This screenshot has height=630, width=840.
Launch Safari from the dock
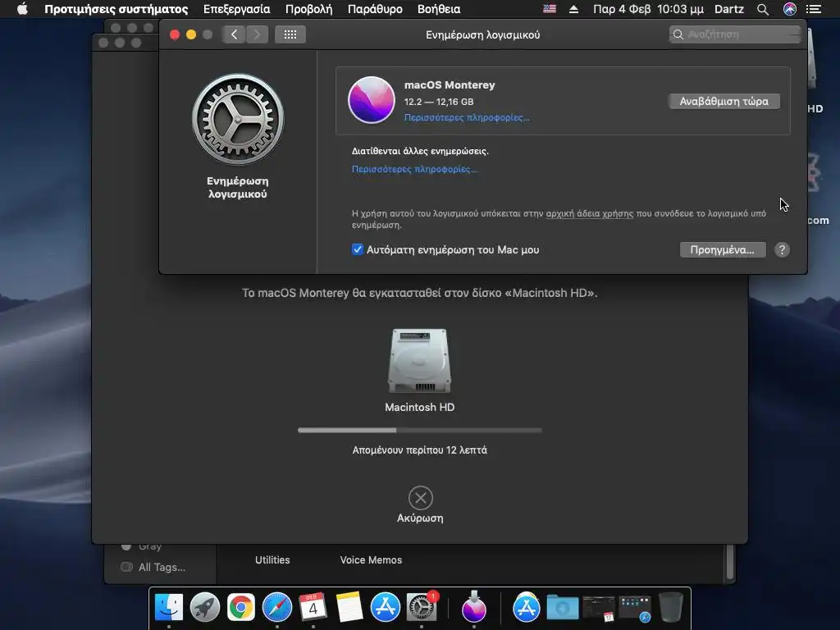(277, 608)
